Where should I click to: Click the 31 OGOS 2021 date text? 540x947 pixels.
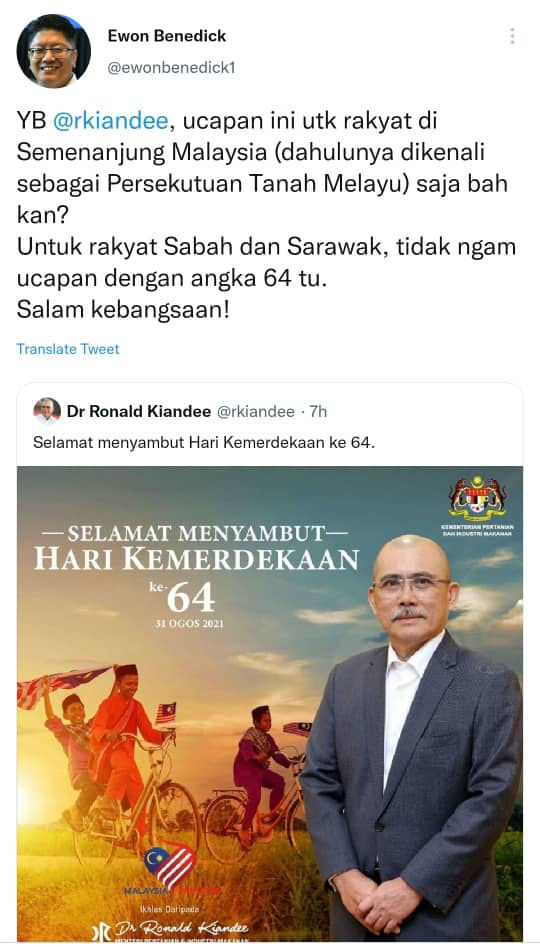point(188,624)
